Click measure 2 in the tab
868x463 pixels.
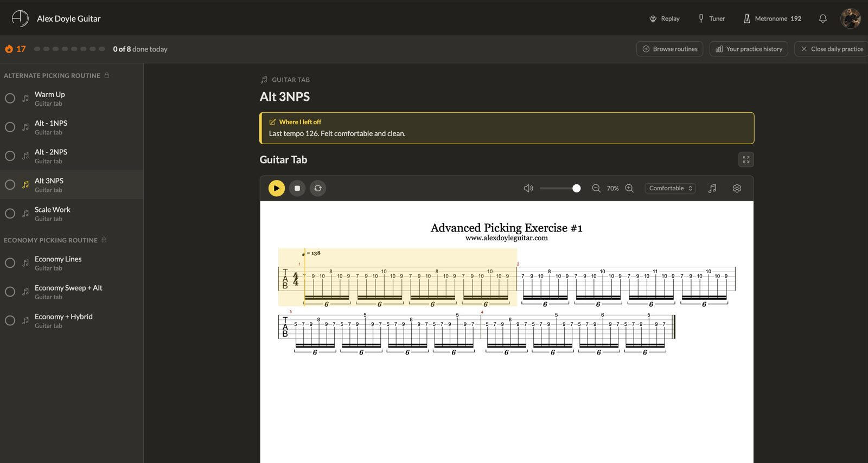click(x=627, y=278)
